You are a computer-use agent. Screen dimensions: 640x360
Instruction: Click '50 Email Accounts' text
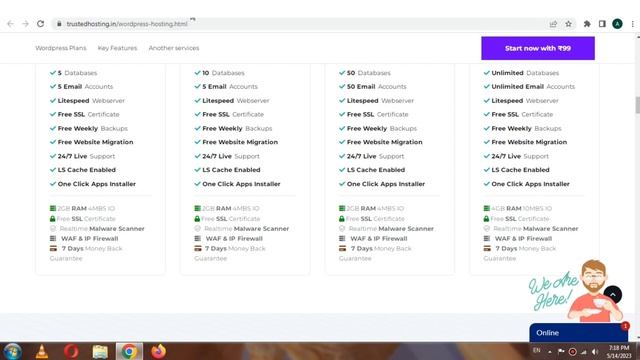point(377,87)
